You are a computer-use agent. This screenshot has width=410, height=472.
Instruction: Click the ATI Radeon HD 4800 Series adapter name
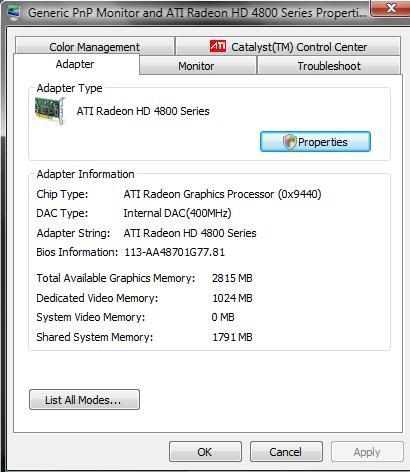(143, 111)
